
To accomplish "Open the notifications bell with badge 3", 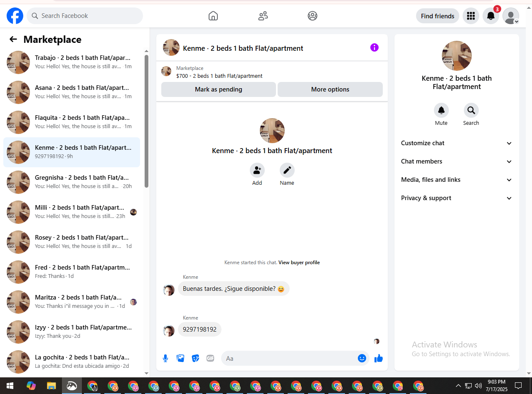I will click(491, 16).
